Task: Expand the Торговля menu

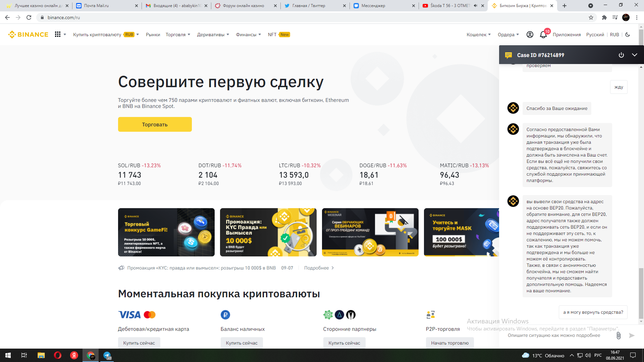Action: (178, 35)
